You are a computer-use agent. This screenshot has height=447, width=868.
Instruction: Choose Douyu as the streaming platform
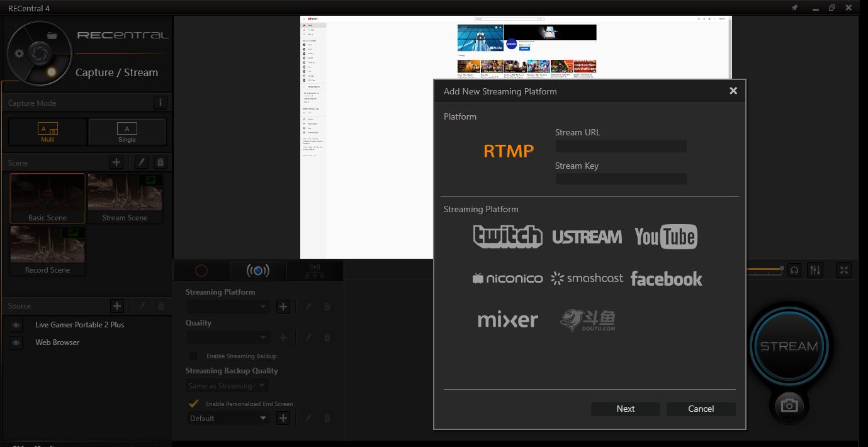pyautogui.click(x=587, y=320)
